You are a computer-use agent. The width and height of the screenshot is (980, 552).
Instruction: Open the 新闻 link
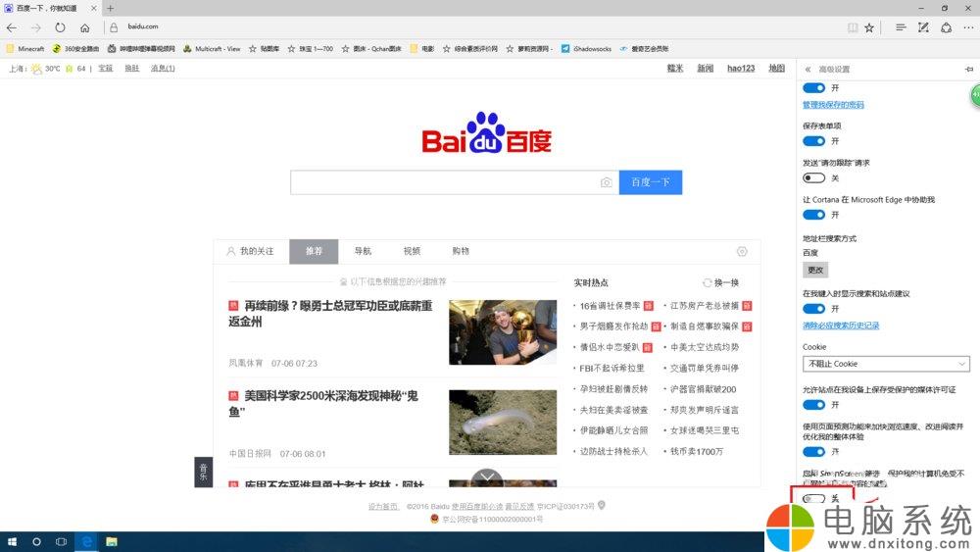click(x=705, y=68)
